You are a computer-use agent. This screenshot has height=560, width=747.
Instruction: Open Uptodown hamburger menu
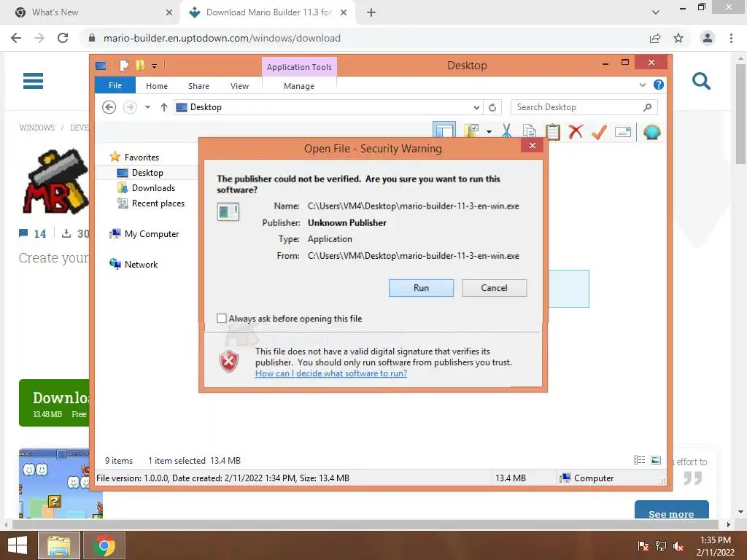pyautogui.click(x=33, y=81)
